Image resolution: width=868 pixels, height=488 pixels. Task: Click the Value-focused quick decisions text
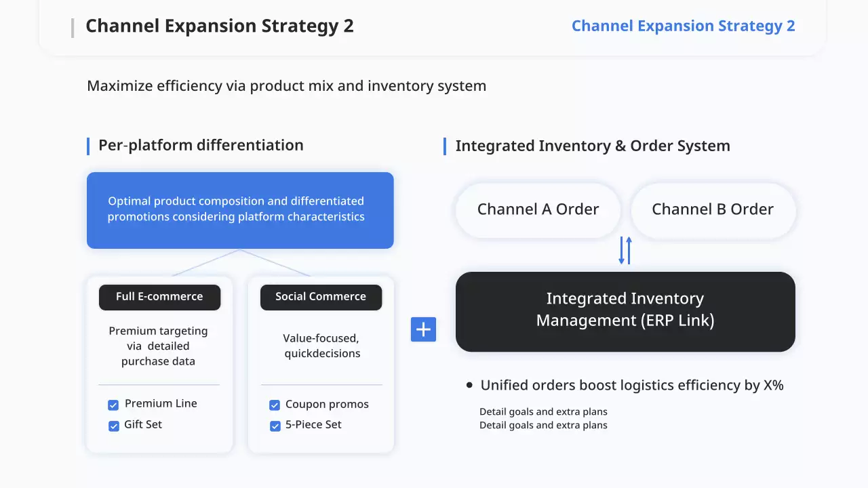[x=321, y=346]
